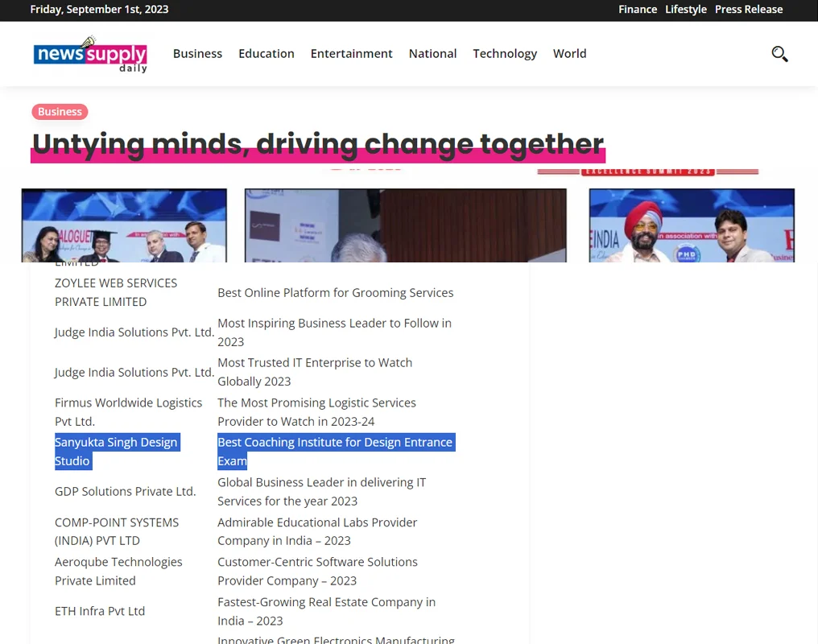Open the Education menu item
Viewport: 818px width, 644px height.
tap(266, 54)
